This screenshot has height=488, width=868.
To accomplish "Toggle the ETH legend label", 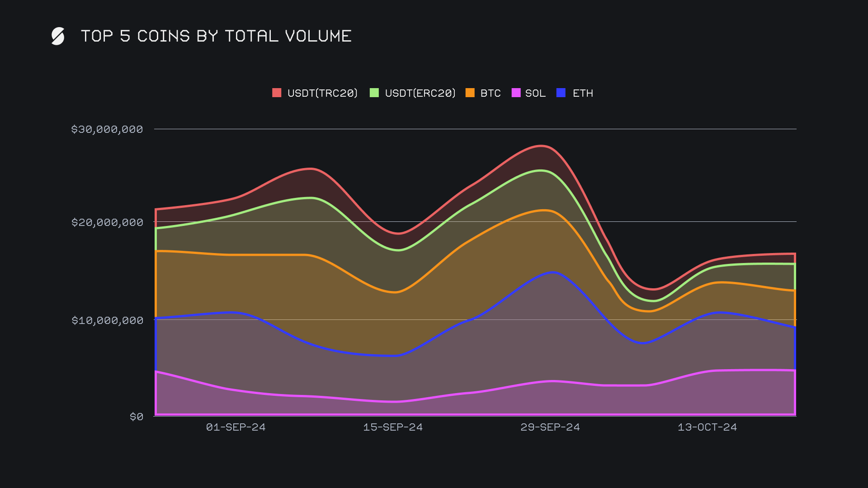I will pyautogui.click(x=583, y=93).
